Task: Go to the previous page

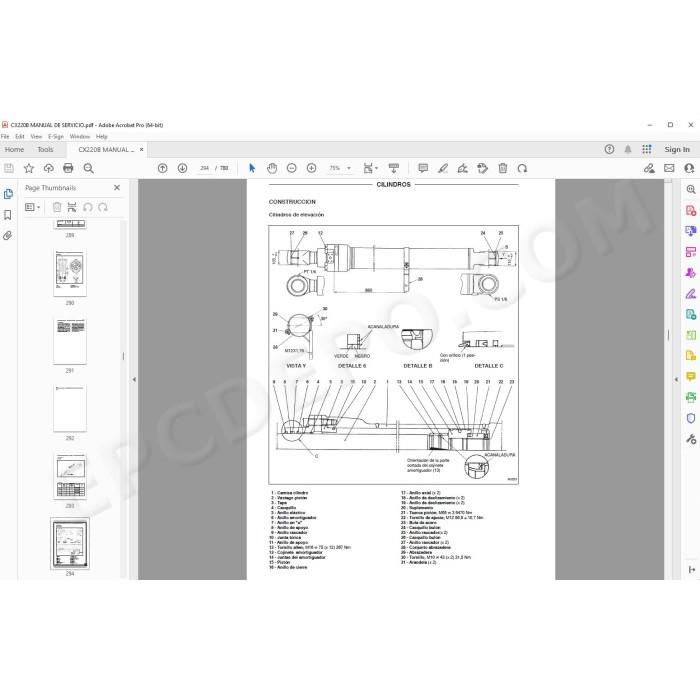Action: [x=162, y=168]
